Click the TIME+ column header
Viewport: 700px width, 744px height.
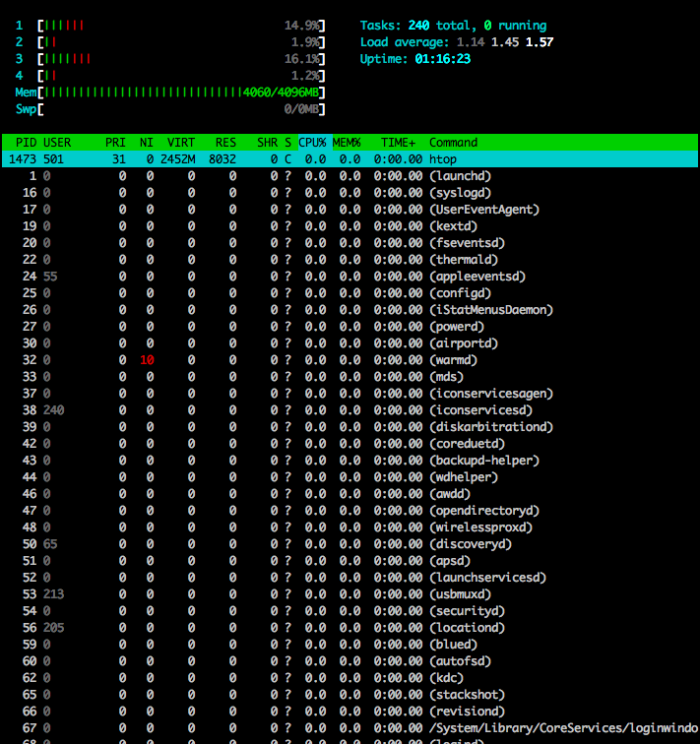point(398,143)
